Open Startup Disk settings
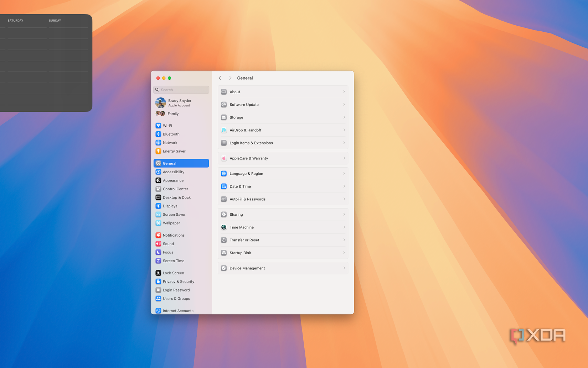 [x=283, y=253]
